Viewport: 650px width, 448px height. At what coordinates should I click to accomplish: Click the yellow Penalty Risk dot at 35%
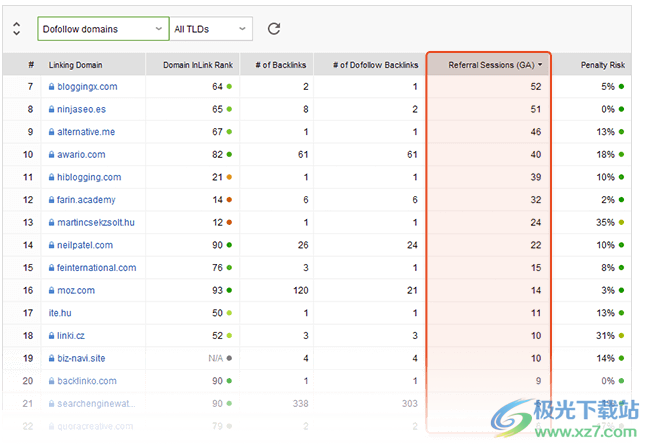coord(621,223)
